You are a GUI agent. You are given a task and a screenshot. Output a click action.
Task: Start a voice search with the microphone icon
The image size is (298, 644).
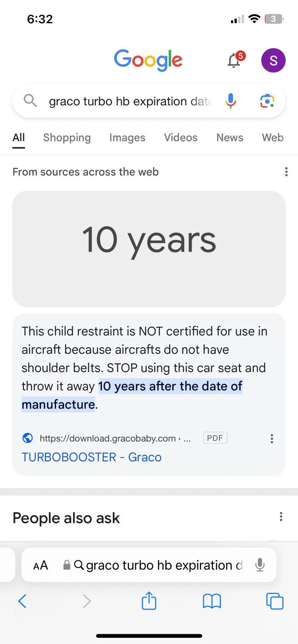click(x=230, y=101)
